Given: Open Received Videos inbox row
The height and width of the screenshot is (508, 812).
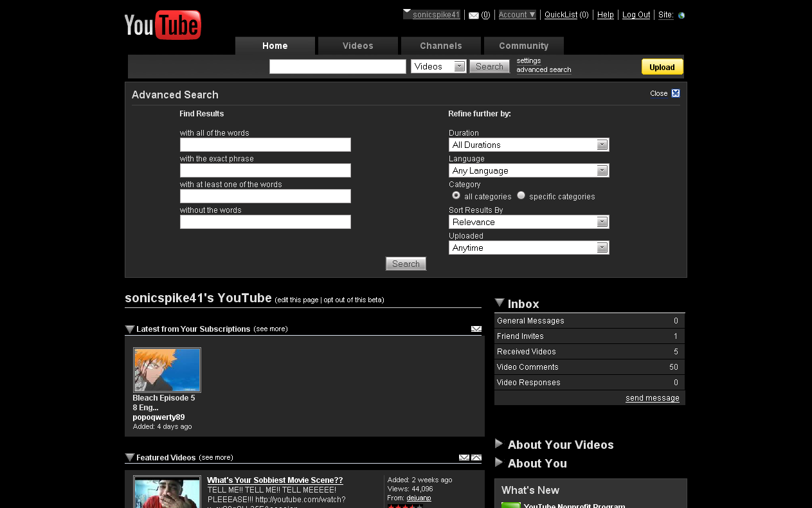Looking at the screenshot, I should [x=590, y=352].
